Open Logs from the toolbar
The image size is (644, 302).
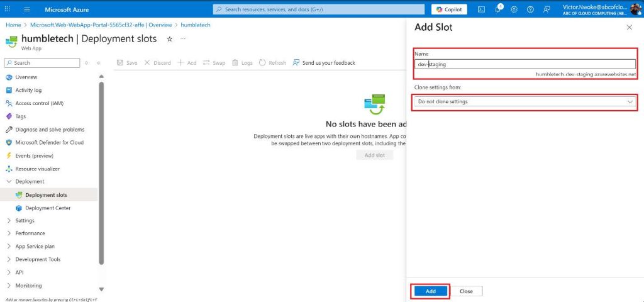click(x=242, y=63)
